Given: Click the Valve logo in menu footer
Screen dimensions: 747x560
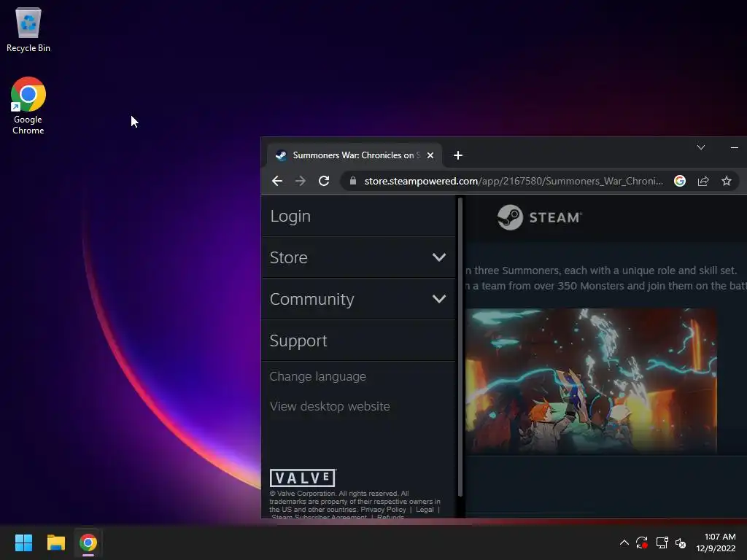Looking at the screenshot, I should point(303,478).
